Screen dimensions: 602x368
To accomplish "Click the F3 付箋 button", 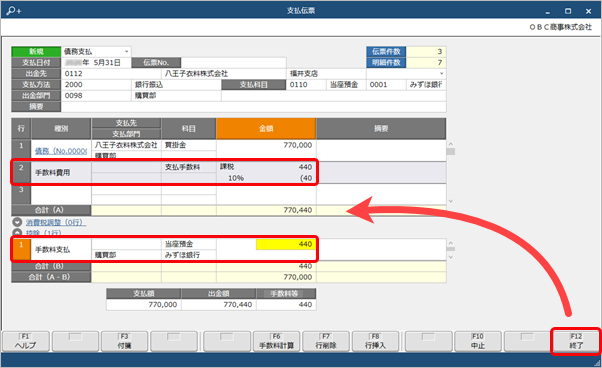I will pos(124,341).
